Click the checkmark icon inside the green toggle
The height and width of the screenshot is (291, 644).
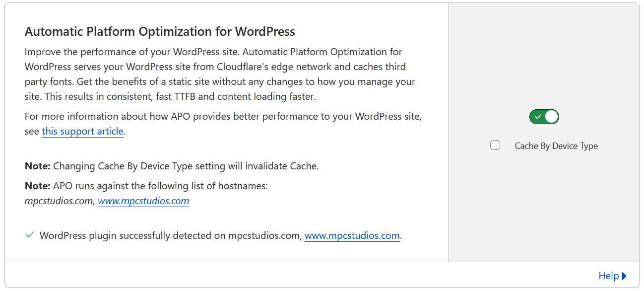coord(538,117)
